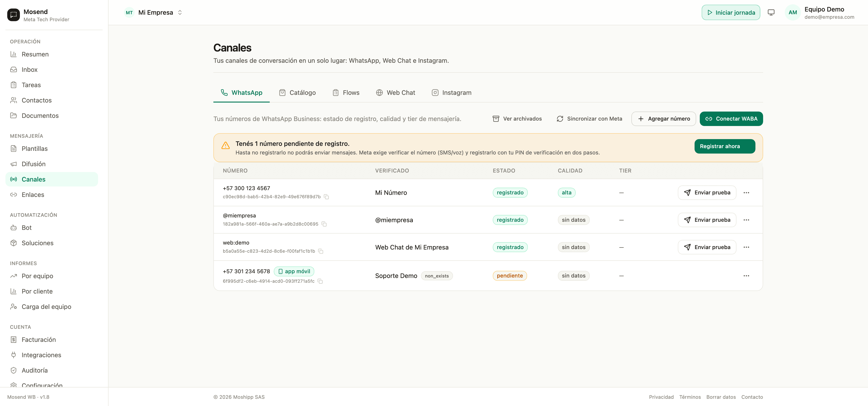Screen dimensions: 868x406
Task: Go to Soluciones
Action: pos(52,243)
